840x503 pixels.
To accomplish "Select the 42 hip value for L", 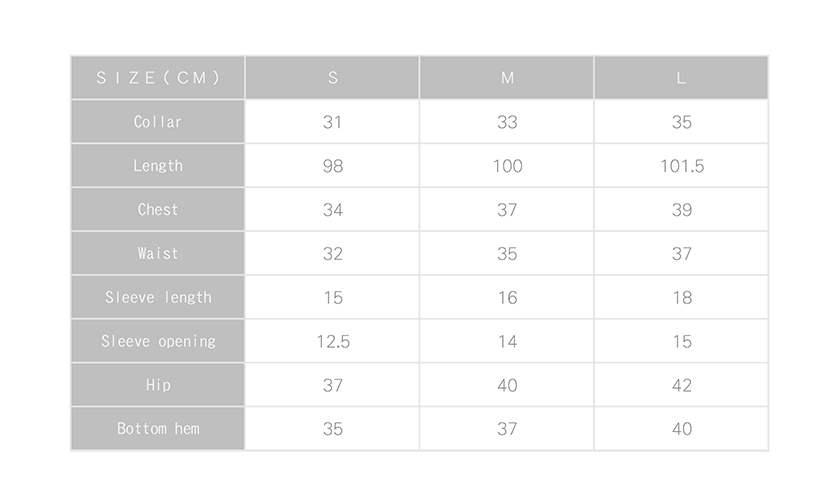I will tap(681, 385).
